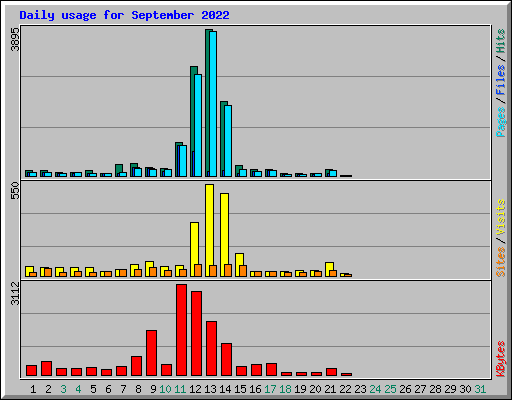512x400 pixels.
Task: Select the yellow visits bar for day 13
Action: click(209, 230)
